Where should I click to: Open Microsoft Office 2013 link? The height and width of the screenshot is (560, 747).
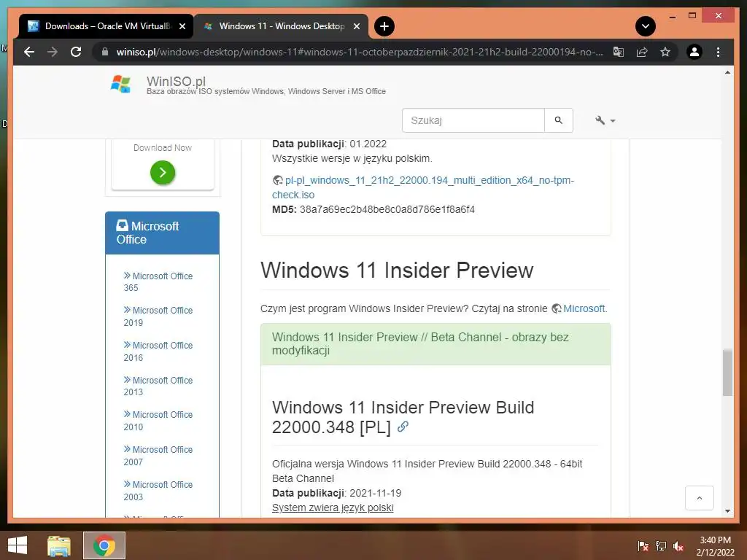click(x=158, y=386)
